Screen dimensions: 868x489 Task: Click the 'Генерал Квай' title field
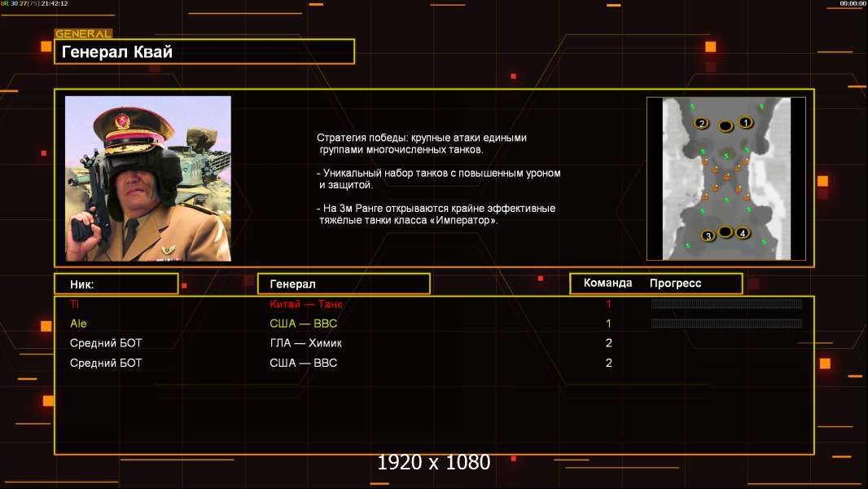(x=204, y=51)
